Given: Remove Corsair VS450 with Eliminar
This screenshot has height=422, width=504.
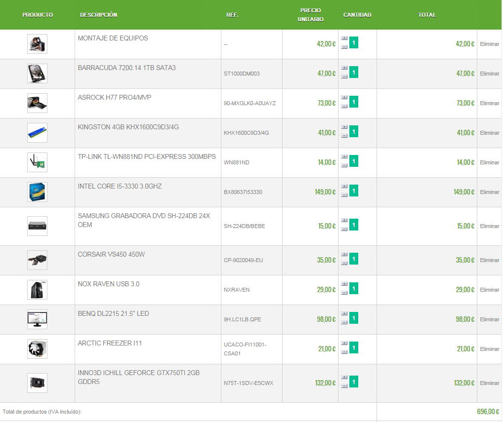Looking at the screenshot, I should point(490,260).
